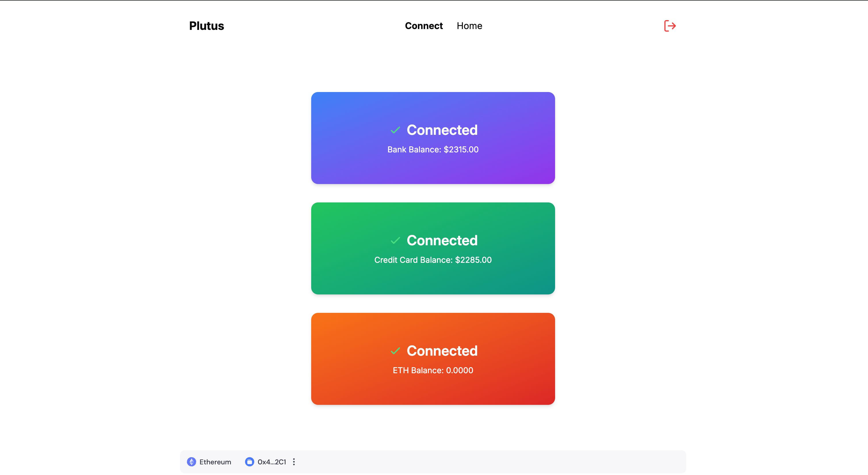
Task: Open the Plutus logo link
Action: coord(207,26)
